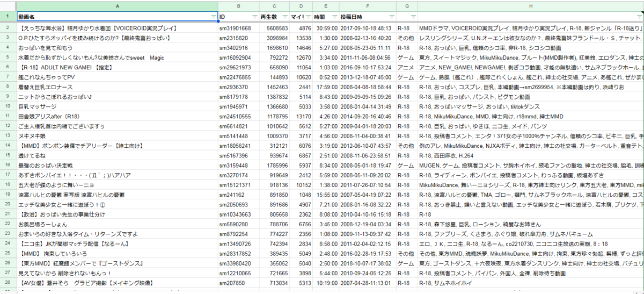Image resolution: width=644 pixels, height=294 pixels.
Task: Click duration cell 17:59:00
Action: point(326,87)
